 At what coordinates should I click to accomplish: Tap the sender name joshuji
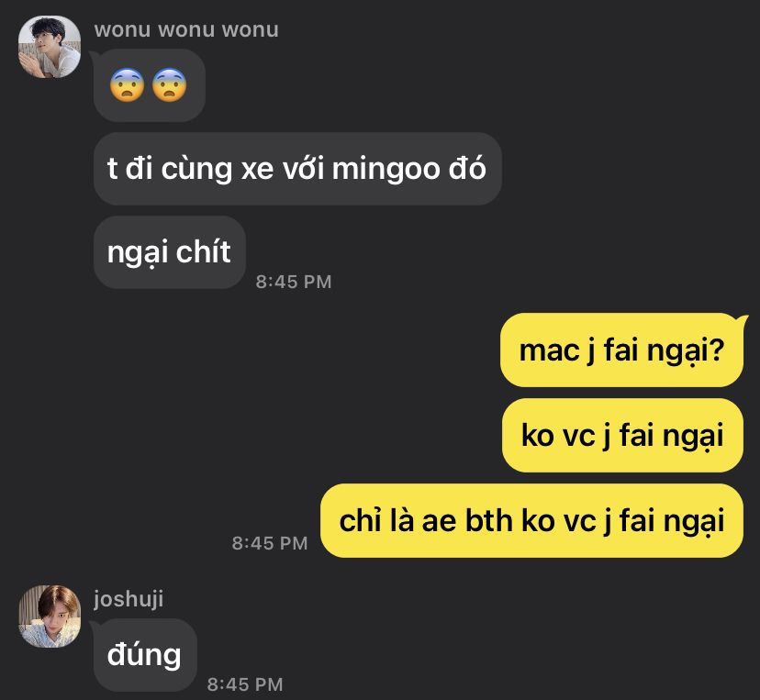(129, 599)
